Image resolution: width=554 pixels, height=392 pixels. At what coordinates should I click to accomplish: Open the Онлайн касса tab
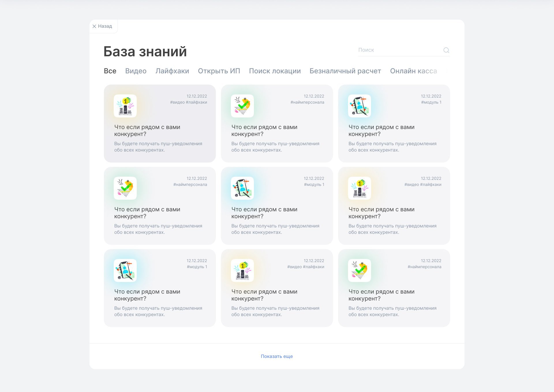pyautogui.click(x=413, y=71)
